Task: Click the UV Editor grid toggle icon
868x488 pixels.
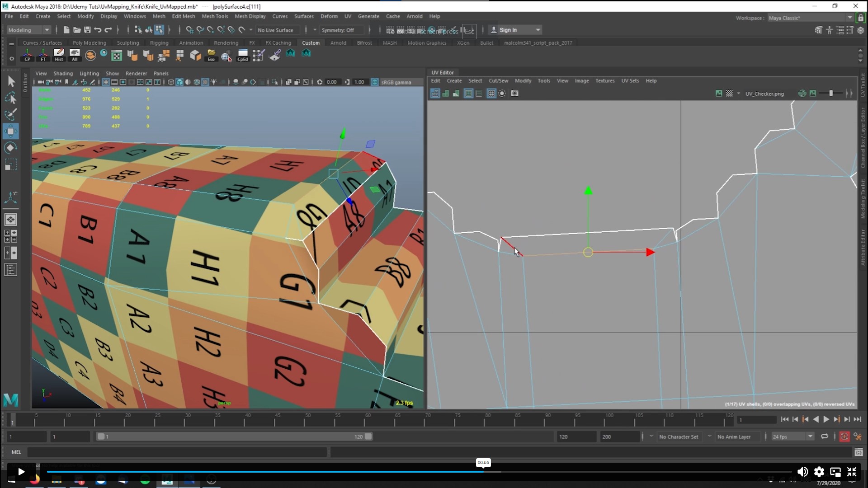Action: tap(491, 94)
